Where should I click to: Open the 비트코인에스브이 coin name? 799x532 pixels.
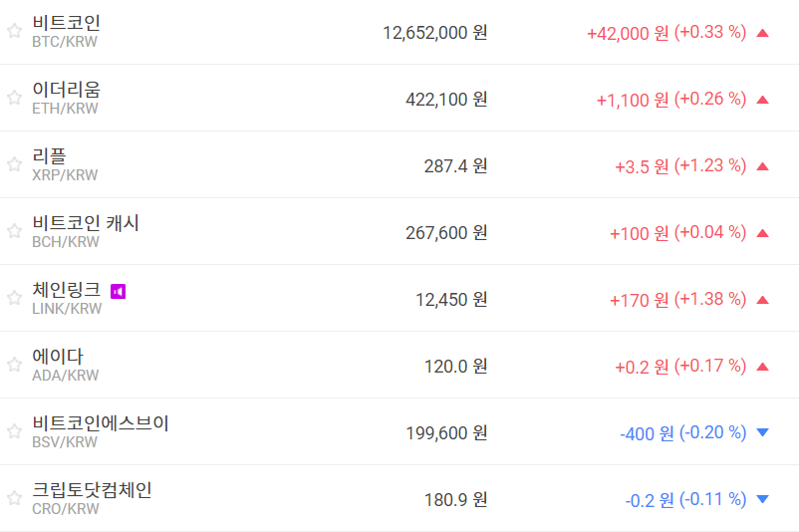pyautogui.click(x=101, y=423)
